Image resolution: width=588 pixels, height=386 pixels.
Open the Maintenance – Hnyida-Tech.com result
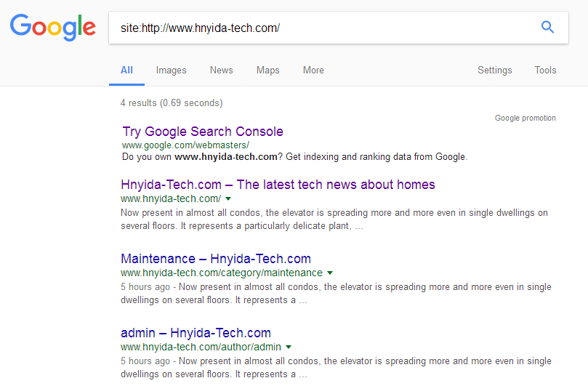coord(216,259)
